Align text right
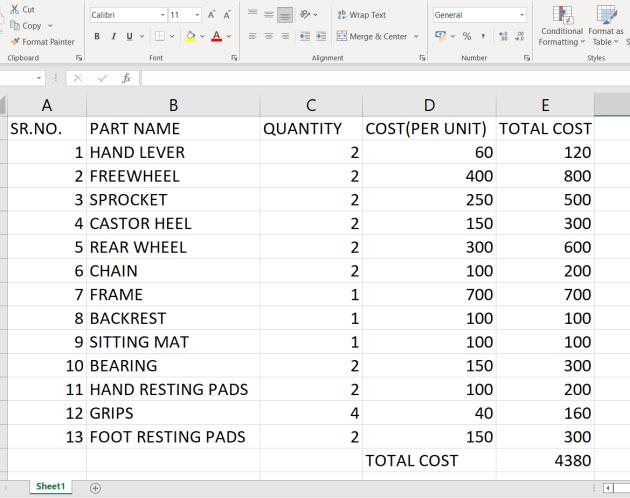This screenshot has height=498, width=630. click(285, 37)
